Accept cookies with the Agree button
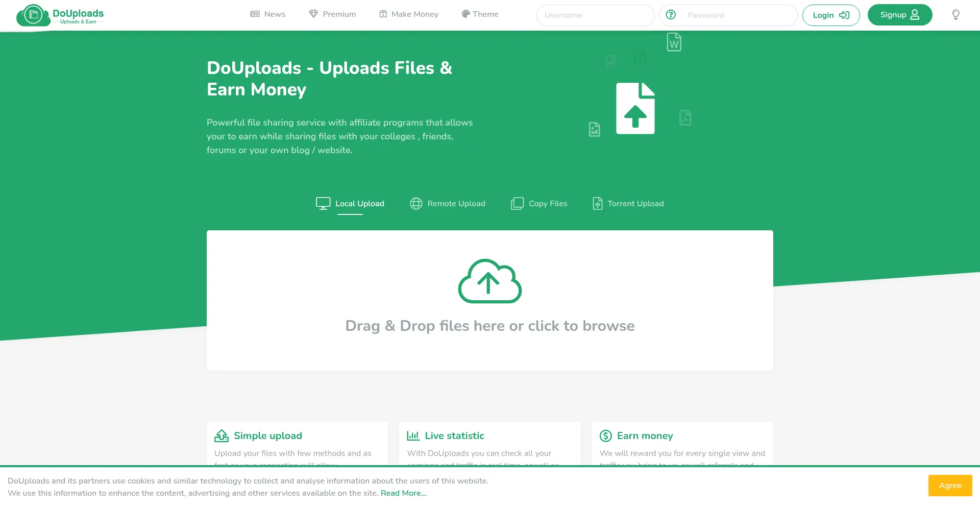Viewport: 980px width, 507px height. (950, 486)
